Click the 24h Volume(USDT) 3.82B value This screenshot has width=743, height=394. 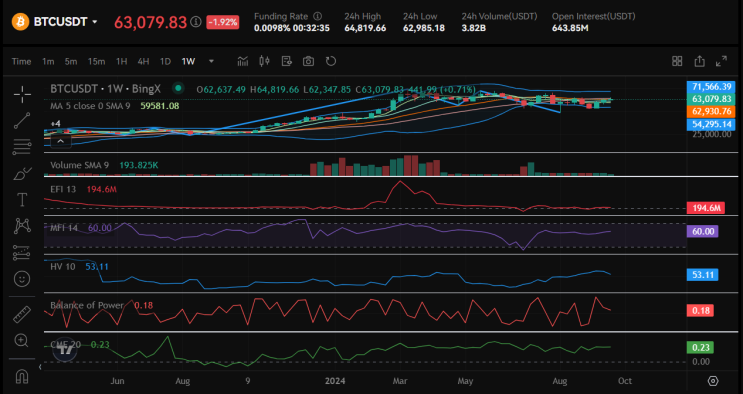[x=473, y=28]
